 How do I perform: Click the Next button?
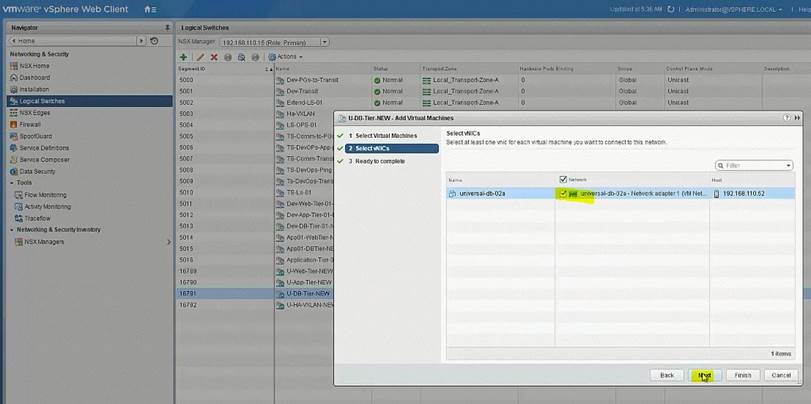coord(704,375)
